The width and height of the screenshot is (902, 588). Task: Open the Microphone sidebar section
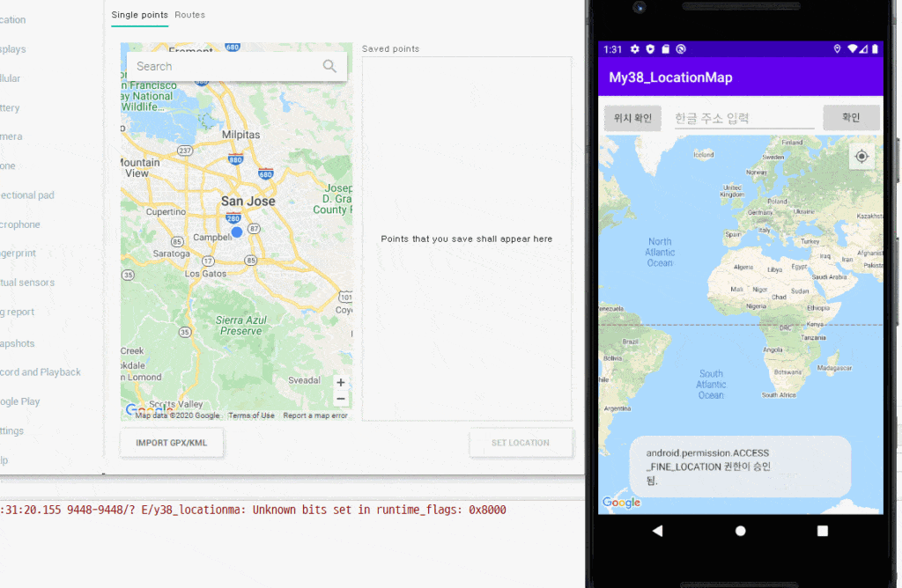pyautogui.click(x=20, y=224)
